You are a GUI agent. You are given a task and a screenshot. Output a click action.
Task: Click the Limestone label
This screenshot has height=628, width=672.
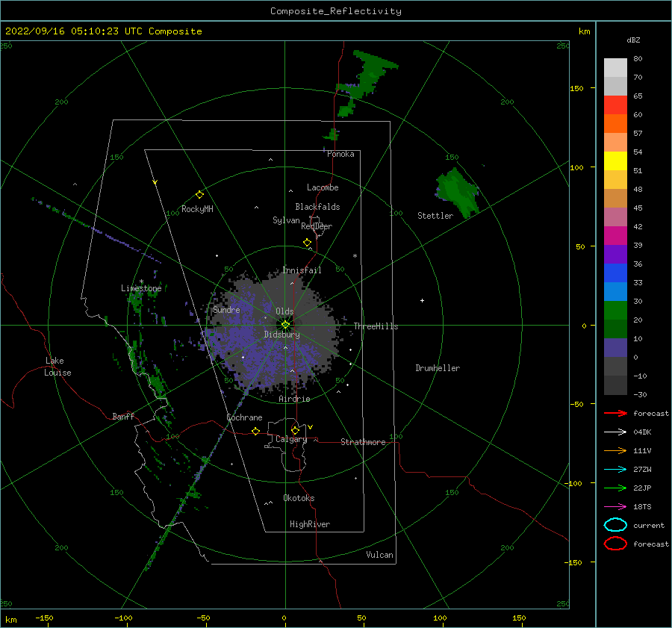(141, 288)
